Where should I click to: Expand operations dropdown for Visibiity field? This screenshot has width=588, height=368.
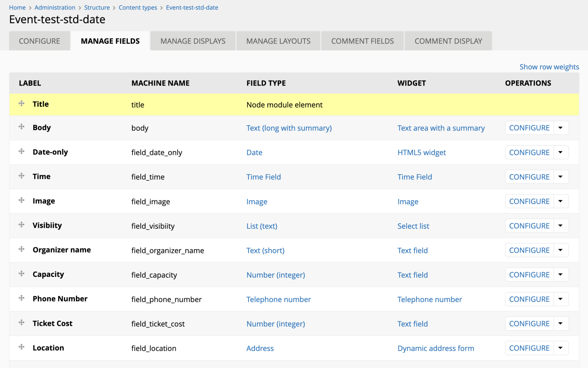tap(561, 226)
